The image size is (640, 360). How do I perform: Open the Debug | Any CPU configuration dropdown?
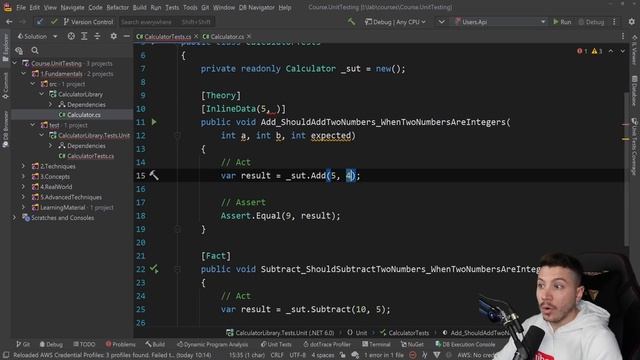395,22
